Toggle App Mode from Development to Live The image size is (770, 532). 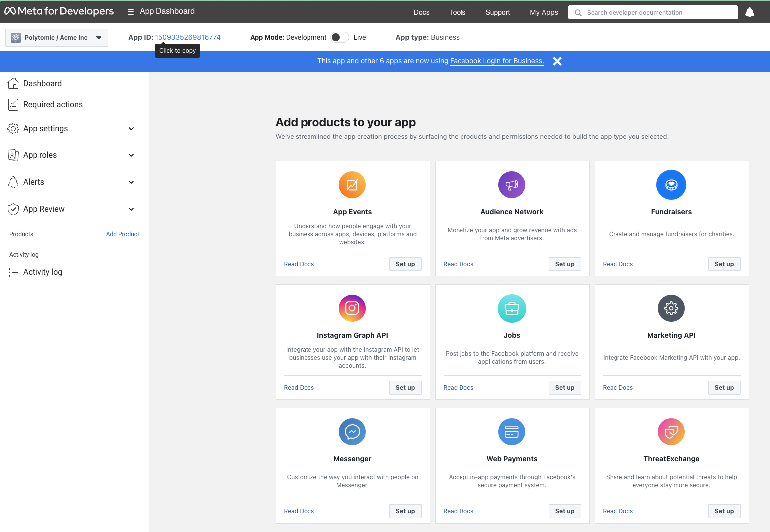[x=340, y=37]
